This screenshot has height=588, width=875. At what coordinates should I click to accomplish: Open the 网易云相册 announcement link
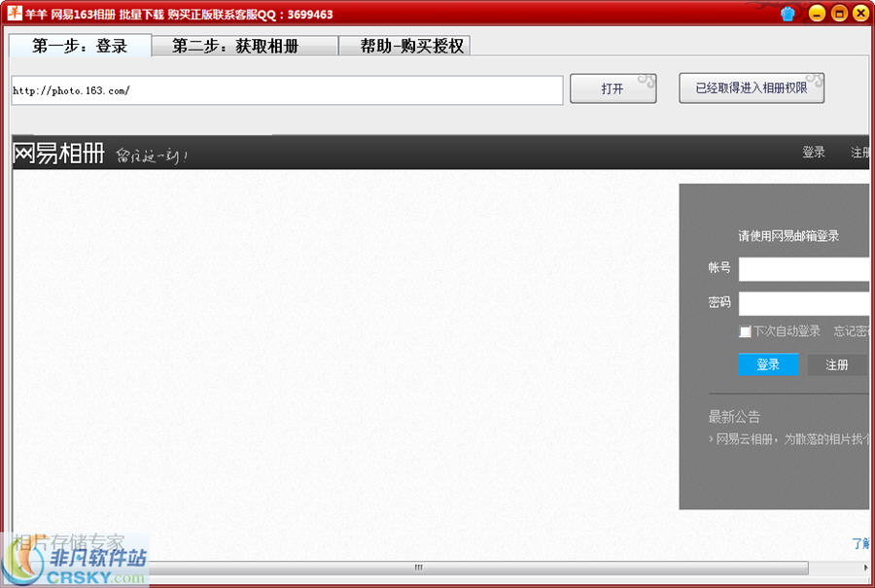tap(791, 439)
